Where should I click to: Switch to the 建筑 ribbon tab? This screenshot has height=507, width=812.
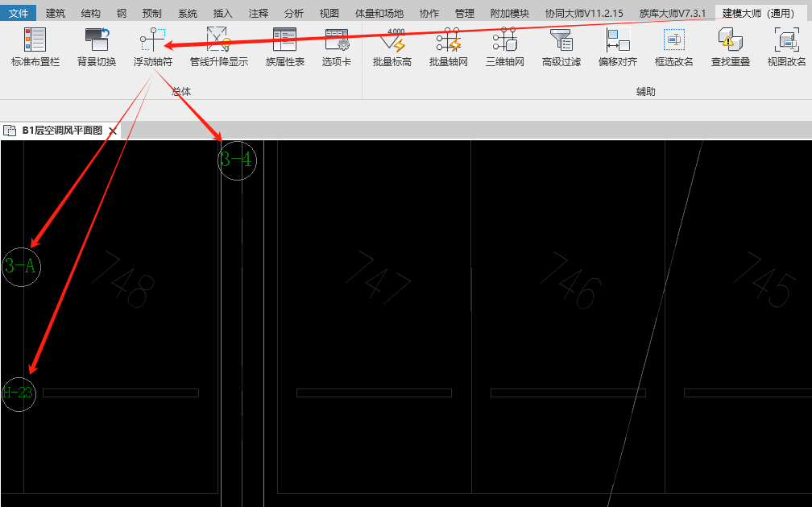56,14
